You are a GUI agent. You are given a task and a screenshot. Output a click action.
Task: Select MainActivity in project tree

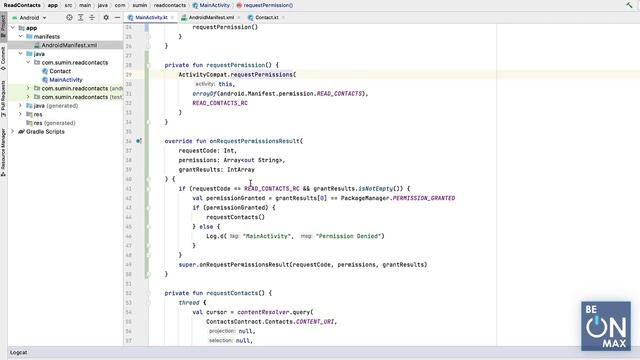66,80
